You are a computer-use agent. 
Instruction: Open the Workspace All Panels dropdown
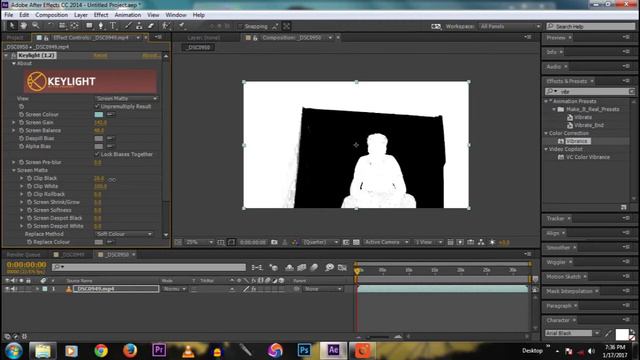click(510, 27)
